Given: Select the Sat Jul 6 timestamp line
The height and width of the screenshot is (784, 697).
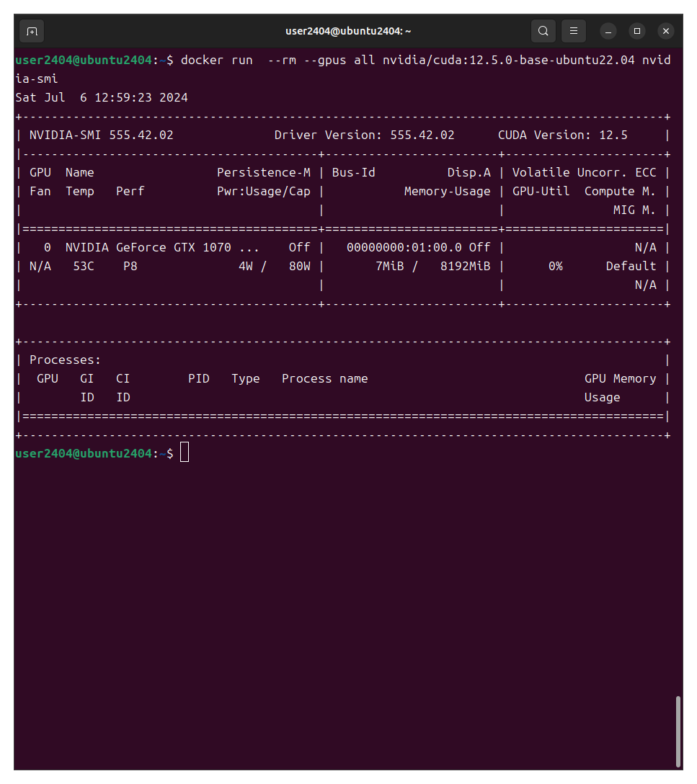Looking at the screenshot, I should [101, 97].
